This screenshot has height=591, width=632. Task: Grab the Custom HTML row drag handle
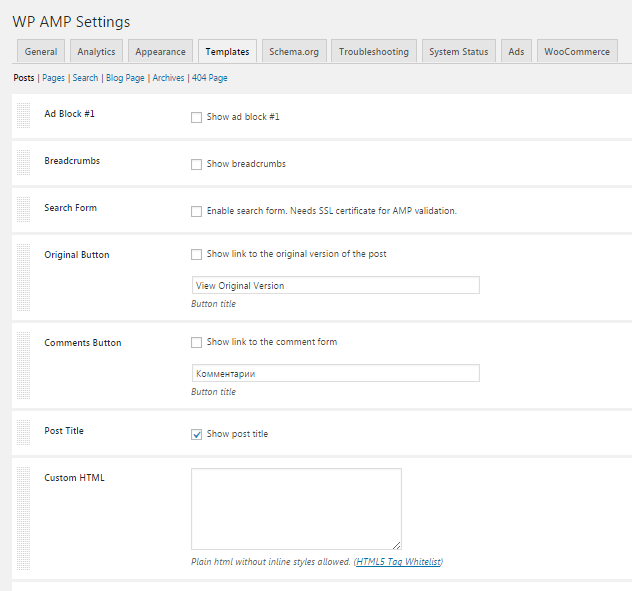coord(23,518)
